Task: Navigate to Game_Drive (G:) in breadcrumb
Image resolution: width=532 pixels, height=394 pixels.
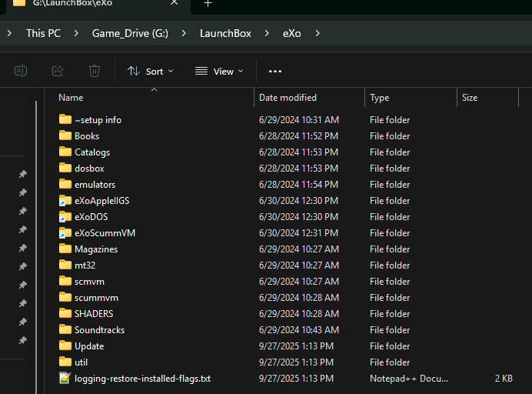Action: pyautogui.click(x=130, y=33)
